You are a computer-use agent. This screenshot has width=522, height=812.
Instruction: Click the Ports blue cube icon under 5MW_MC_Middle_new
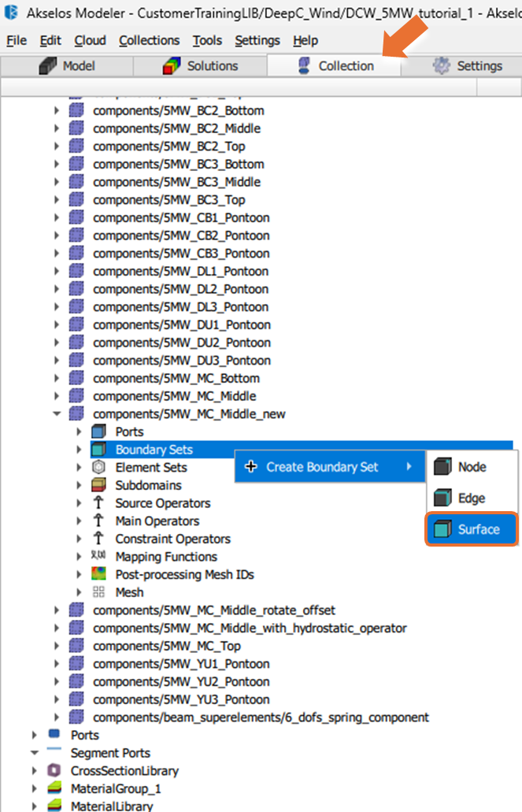98,432
